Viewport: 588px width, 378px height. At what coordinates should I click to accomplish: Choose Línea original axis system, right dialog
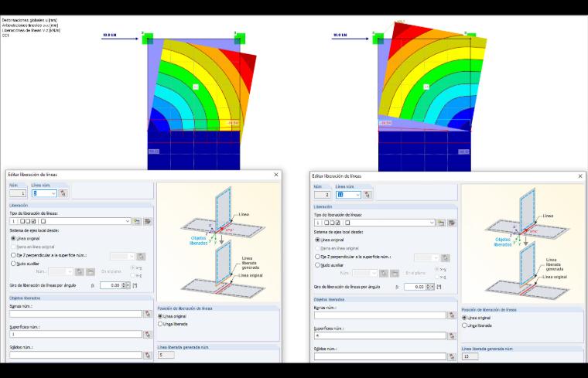318,240
